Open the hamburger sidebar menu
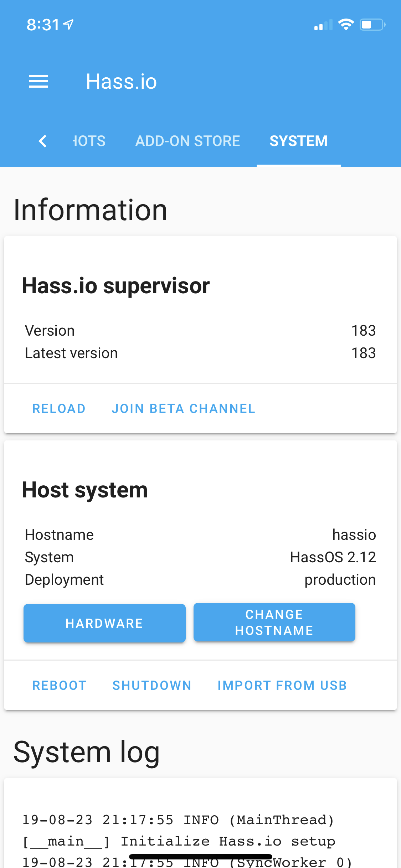401x868 pixels. (x=38, y=82)
